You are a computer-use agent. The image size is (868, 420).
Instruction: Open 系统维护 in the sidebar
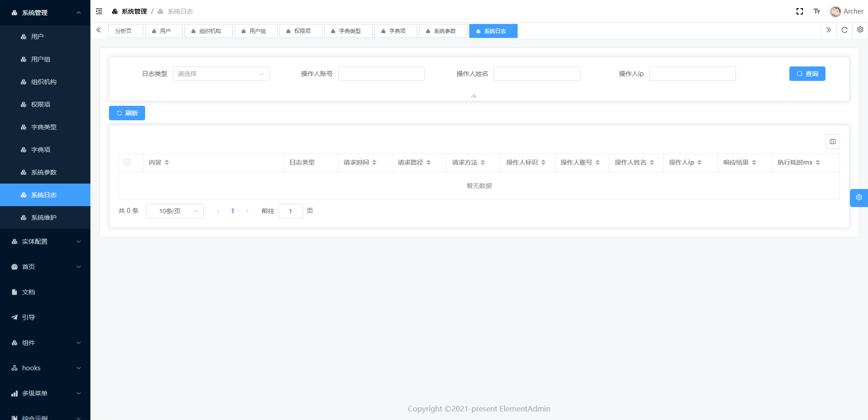click(45, 217)
